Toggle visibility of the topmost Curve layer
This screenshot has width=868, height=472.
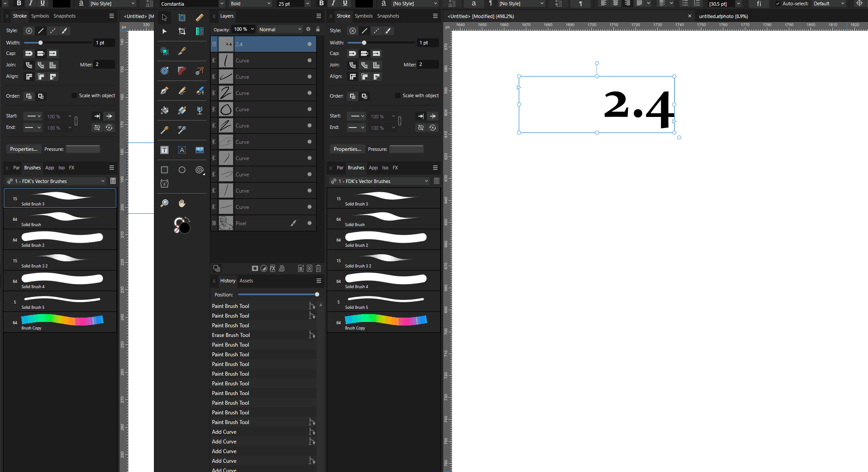310,60
